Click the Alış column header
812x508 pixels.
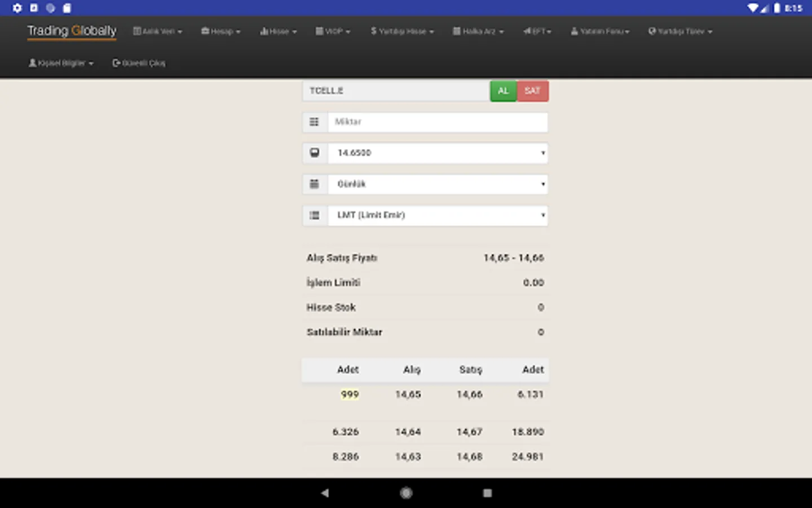pos(412,370)
